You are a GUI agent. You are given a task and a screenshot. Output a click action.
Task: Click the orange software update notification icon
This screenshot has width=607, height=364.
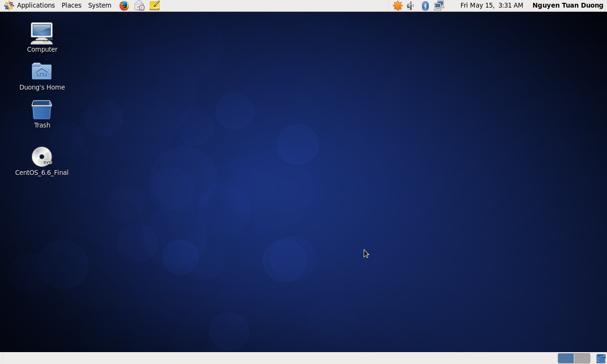click(x=398, y=6)
